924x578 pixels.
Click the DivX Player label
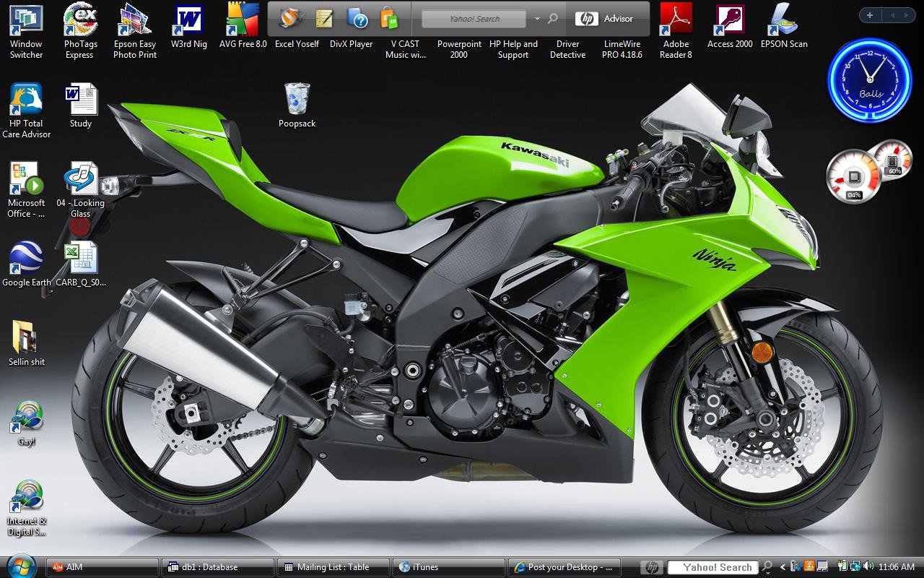pyautogui.click(x=352, y=44)
